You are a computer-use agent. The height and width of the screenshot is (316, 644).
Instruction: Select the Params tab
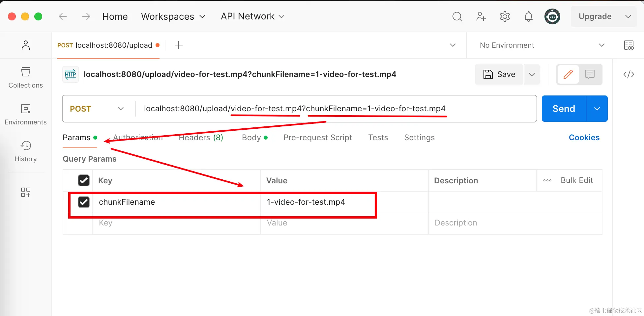(80, 138)
